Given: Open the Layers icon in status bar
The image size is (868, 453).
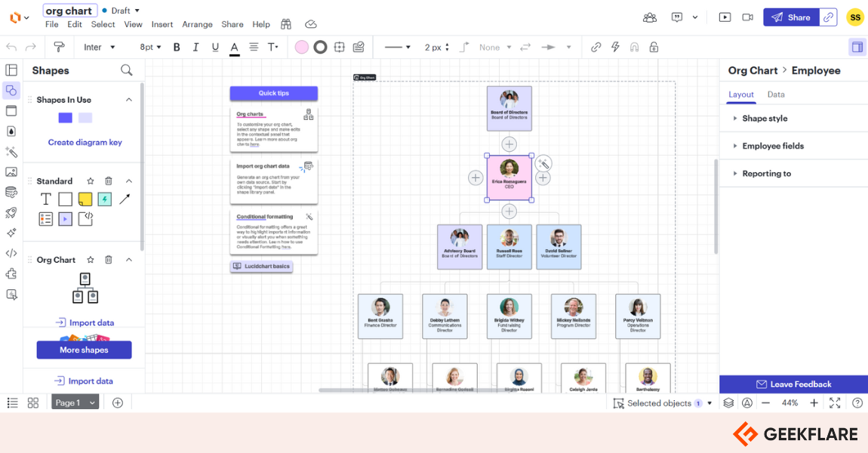Looking at the screenshot, I should click(728, 403).
